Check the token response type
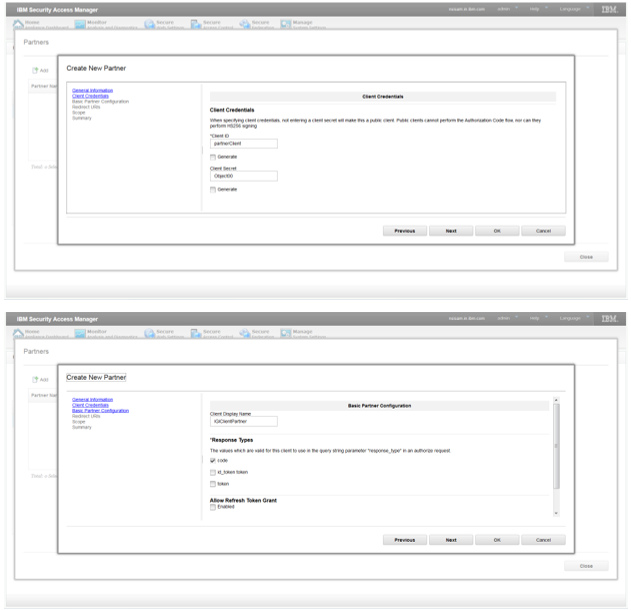Screen dimensions: 631x610 click(213, 484)
